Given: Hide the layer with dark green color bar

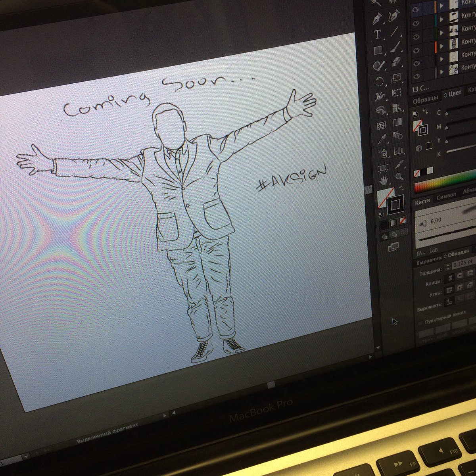Looking at the screenshot, I should tap(416, 37).
